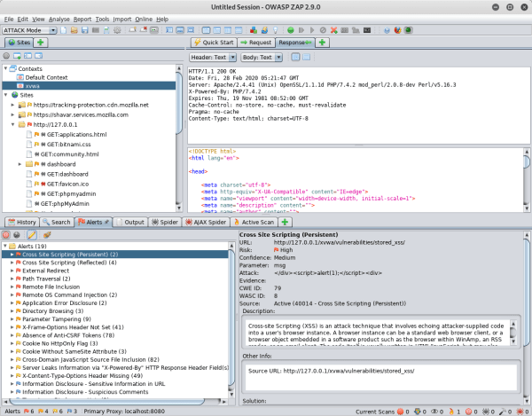The image size is (532, 416).
Task: Click the broom Delete All Alerts icon
Action: pos(47,234)
